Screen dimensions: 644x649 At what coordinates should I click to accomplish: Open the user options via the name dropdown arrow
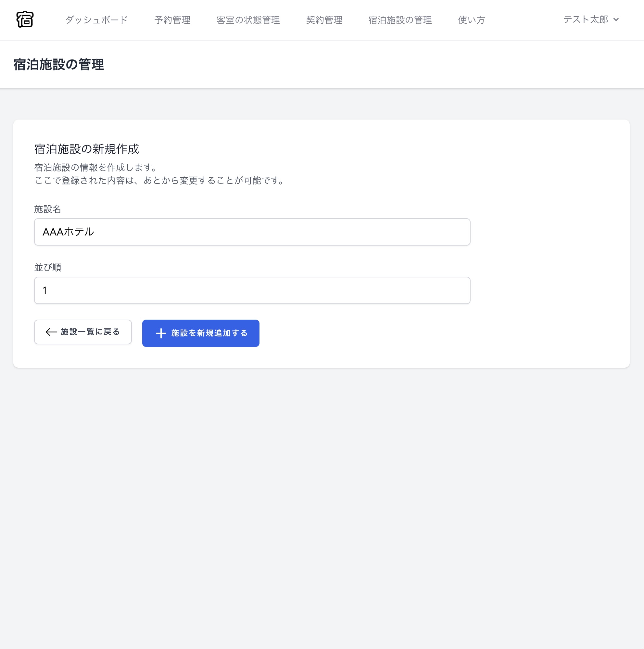tap(617, 20)
